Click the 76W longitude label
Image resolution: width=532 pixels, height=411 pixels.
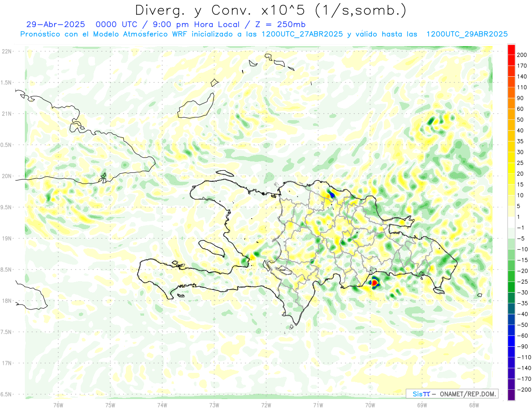[x=58, y=405]
